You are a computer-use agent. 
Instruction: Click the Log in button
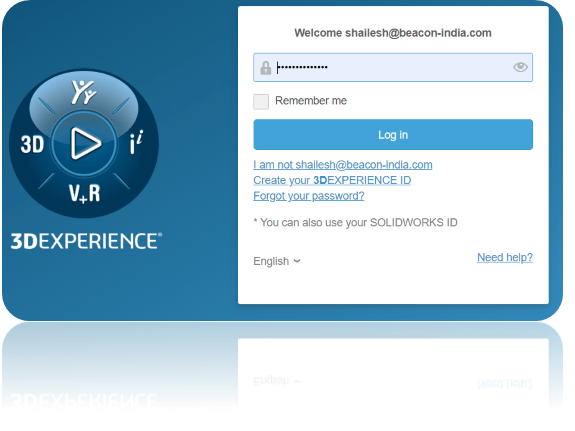pyautogui.click(x=393, y=135)
